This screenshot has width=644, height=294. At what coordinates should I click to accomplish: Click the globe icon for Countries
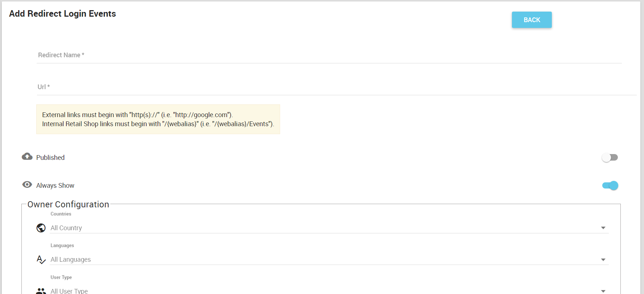[41, 228]
